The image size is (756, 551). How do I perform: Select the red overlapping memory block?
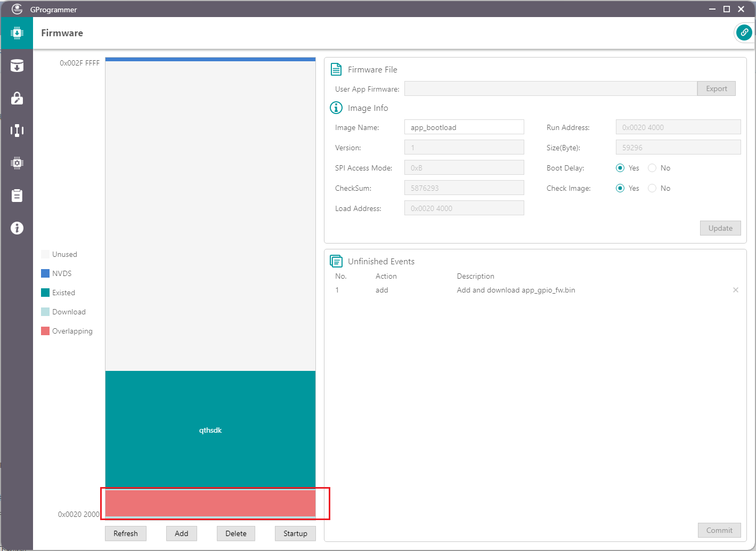[210, 503]
